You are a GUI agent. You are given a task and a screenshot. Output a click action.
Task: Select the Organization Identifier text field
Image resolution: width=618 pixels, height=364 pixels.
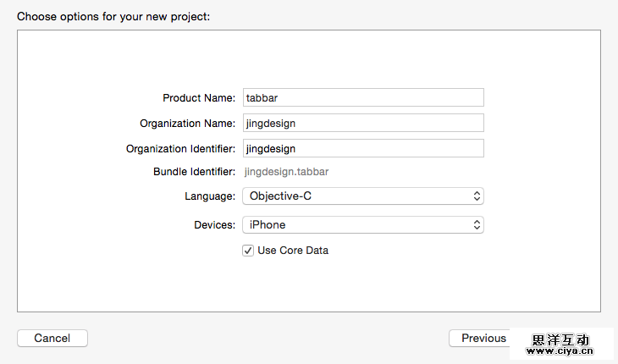pos(363,148)
